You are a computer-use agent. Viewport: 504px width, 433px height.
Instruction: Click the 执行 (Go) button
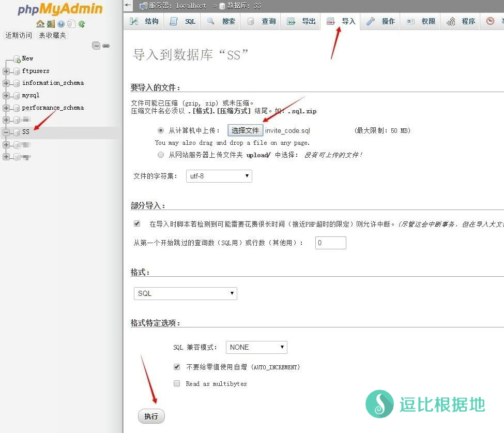pyautogui.click(x=151, y=416)
